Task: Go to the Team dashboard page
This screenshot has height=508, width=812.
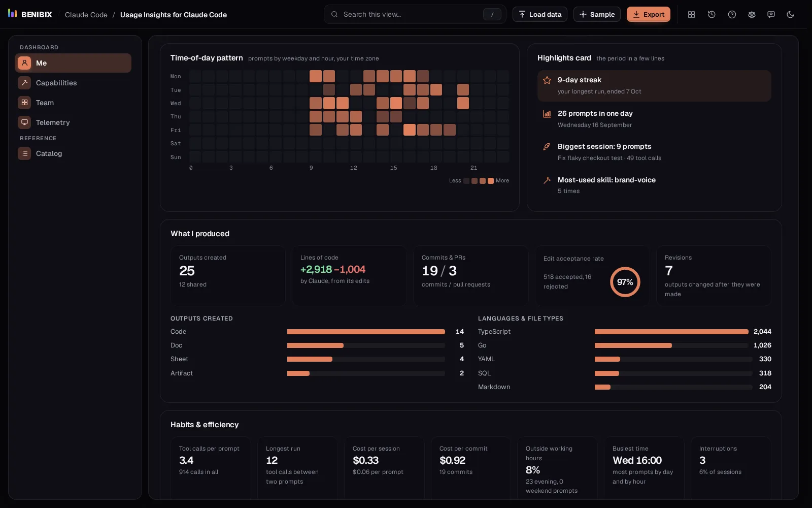Action: pyautogui.click(x=73, y=103)
